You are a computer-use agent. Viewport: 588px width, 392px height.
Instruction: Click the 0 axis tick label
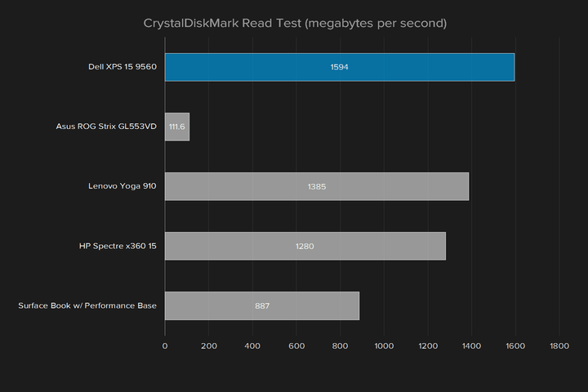(x=165, y=346)
